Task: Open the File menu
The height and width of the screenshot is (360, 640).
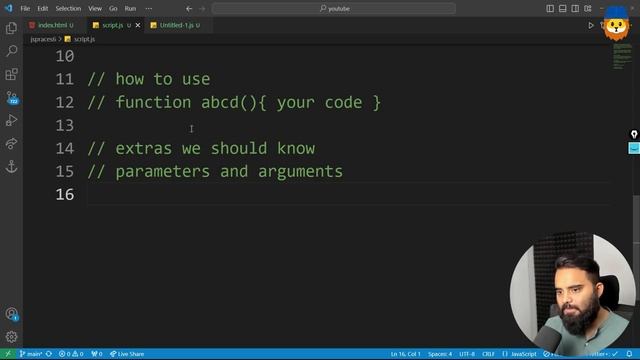Action: 25,9
